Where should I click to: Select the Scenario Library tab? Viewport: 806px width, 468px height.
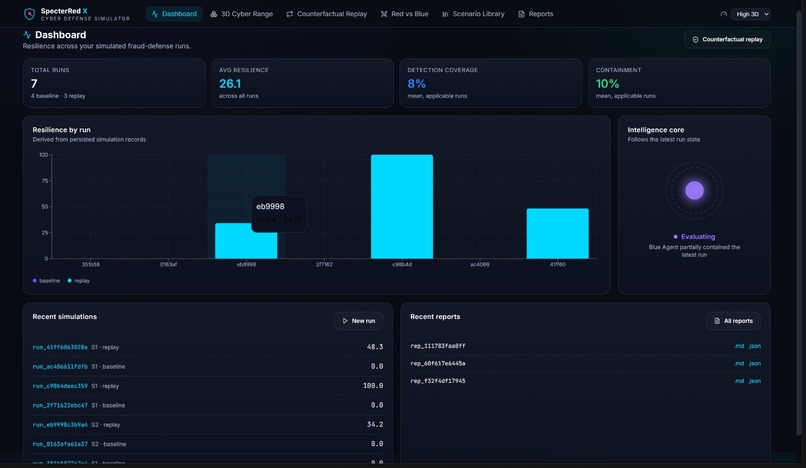click(x=473, y=14)
